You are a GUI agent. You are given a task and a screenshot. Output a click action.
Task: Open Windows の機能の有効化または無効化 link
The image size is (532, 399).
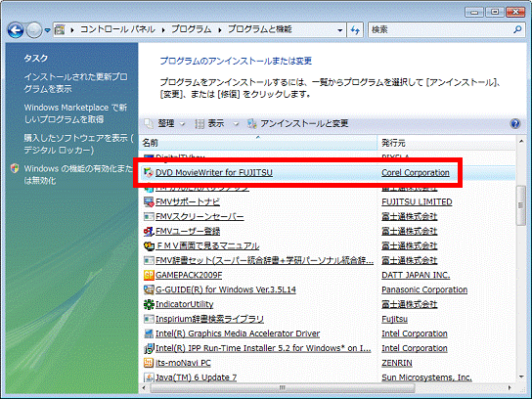click(78, 174)
